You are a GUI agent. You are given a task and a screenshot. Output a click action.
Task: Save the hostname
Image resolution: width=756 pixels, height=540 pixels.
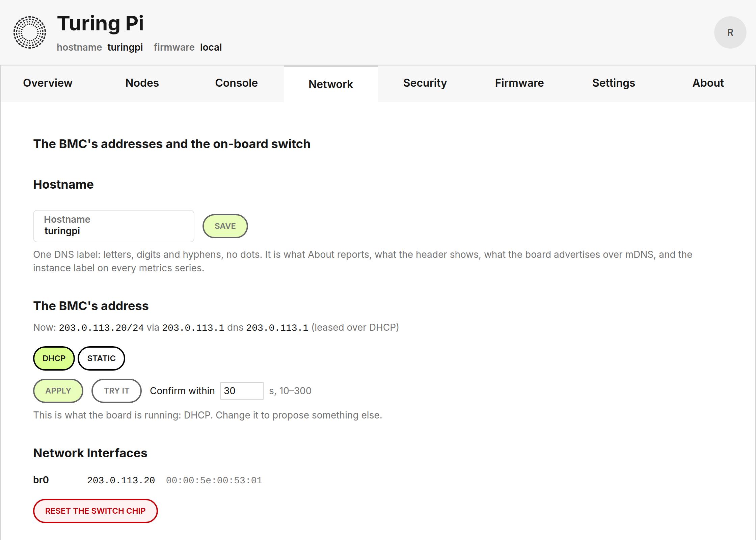pyautogui.click(x=225, y=226)
